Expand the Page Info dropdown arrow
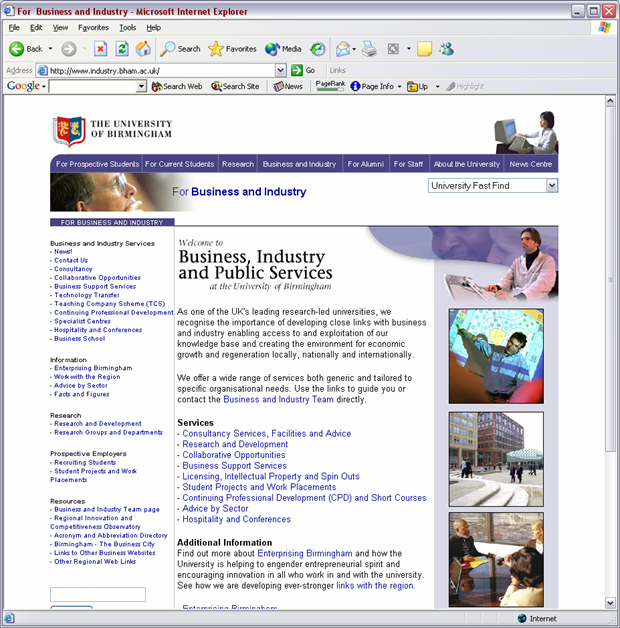The image size is (620, 628). tap(399, 86)
